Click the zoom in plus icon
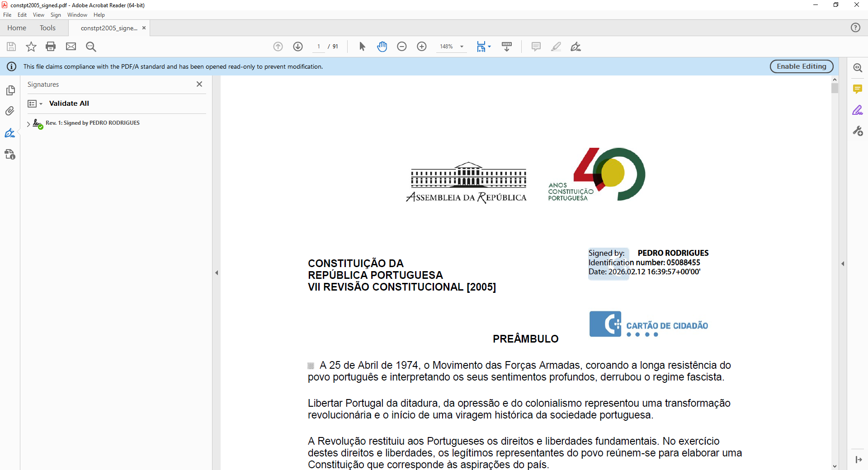The height and width of the screenshot is (470, 868). pos(421,47)
